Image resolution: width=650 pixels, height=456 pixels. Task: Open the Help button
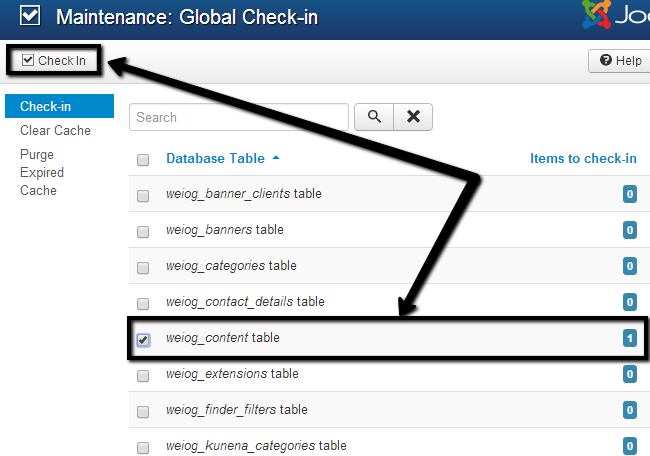click(620, 61)
